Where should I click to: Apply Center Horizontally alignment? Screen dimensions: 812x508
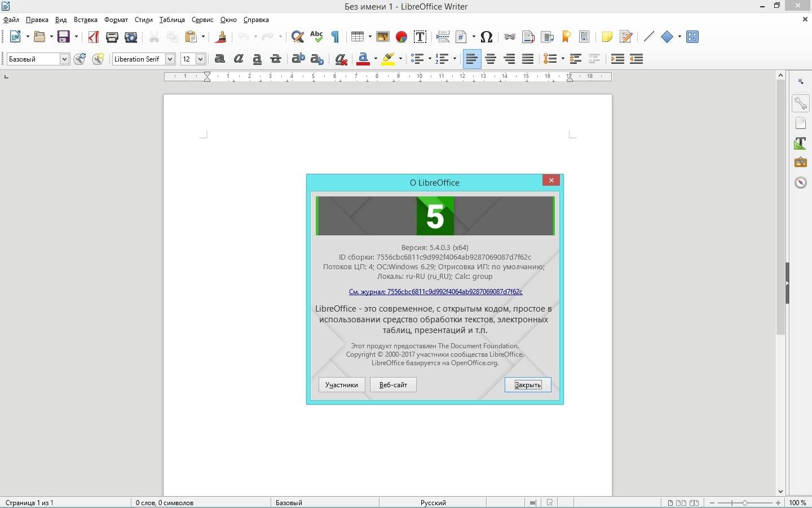pyautogui.click(x=491, y=59)
